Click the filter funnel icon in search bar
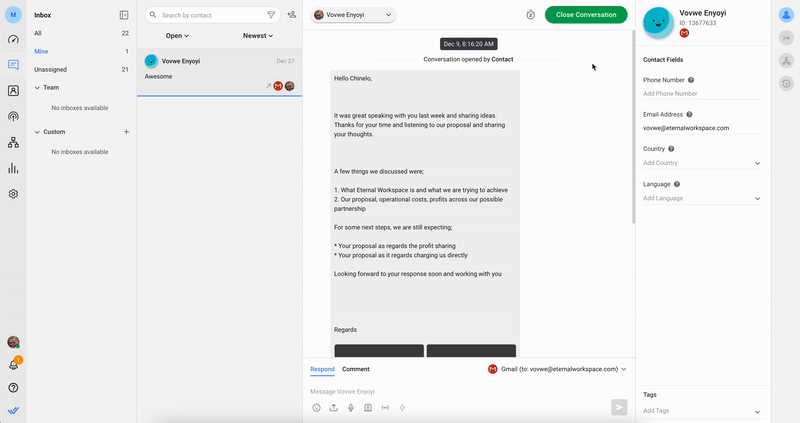Screen dimensions: 800x423 [x=271, y=15]
